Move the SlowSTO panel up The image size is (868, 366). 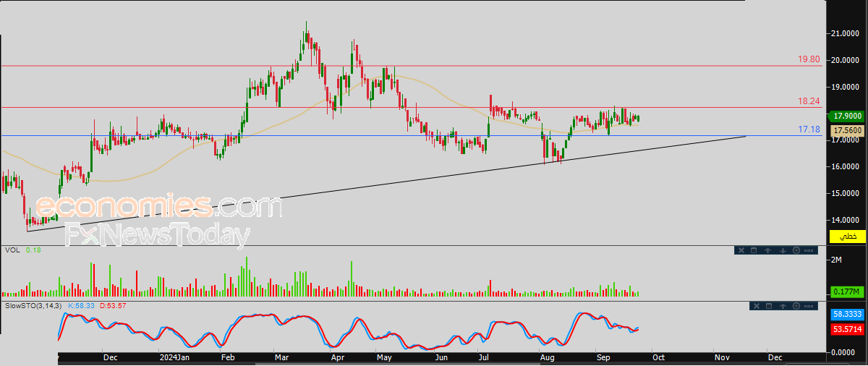point(783,306)
